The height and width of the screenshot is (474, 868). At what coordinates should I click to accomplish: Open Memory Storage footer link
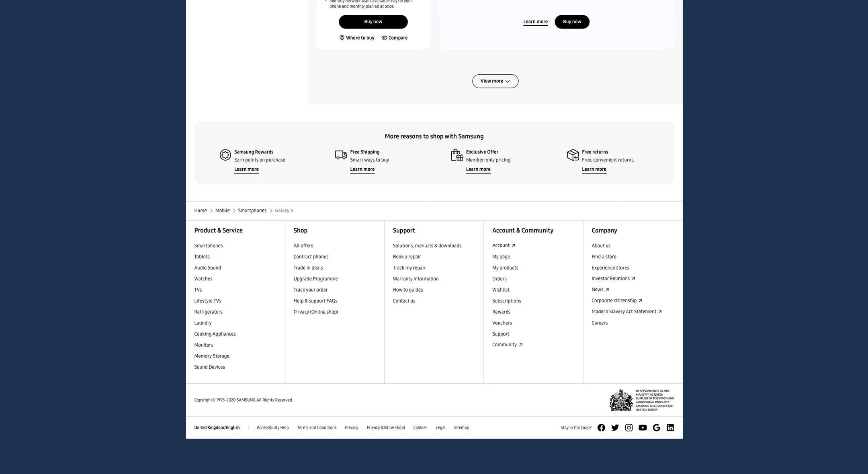[212, 356]
